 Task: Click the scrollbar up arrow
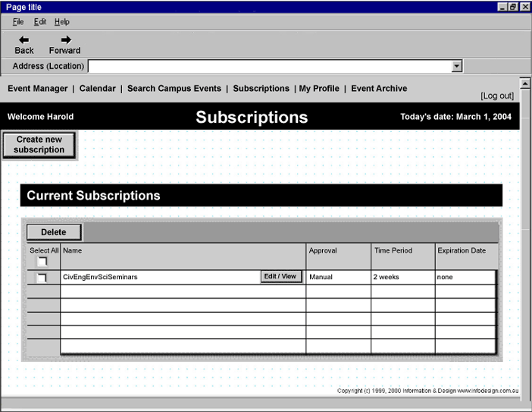[x=524, y=83]
